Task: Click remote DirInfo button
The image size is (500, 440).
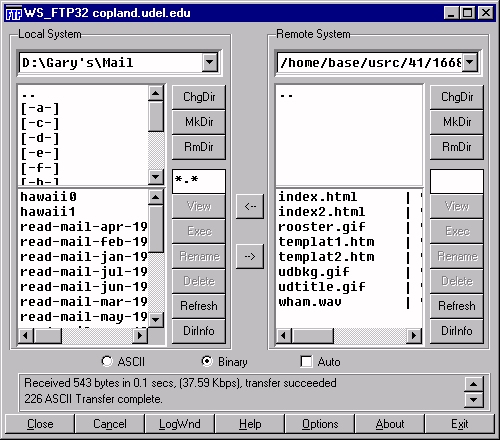Action: (x=457, y=331)
